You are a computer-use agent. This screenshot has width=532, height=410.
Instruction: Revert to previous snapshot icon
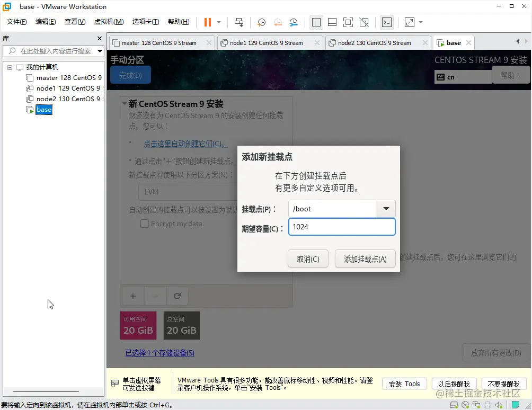[x=278, y=22]
